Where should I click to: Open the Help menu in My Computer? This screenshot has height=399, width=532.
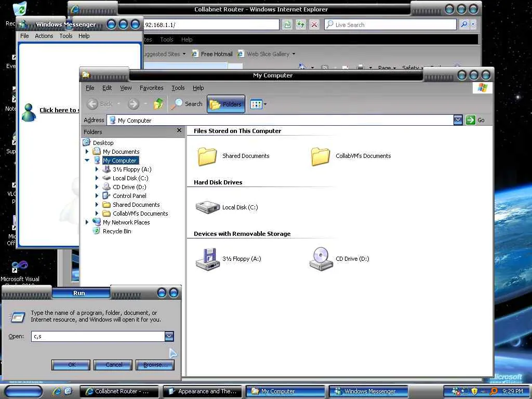pos(198,88)
